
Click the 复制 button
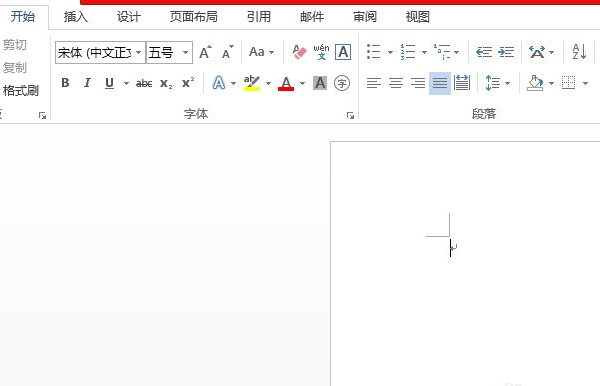[15, 68]
